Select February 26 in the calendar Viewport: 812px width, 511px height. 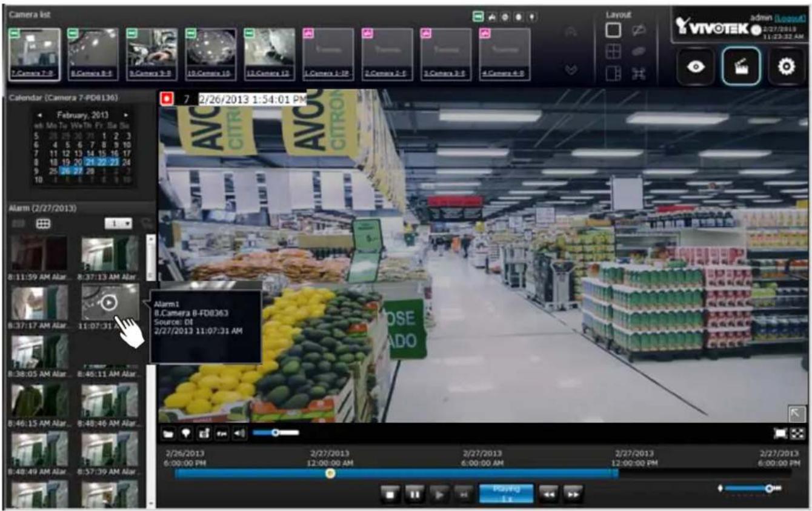coord(65,171)
